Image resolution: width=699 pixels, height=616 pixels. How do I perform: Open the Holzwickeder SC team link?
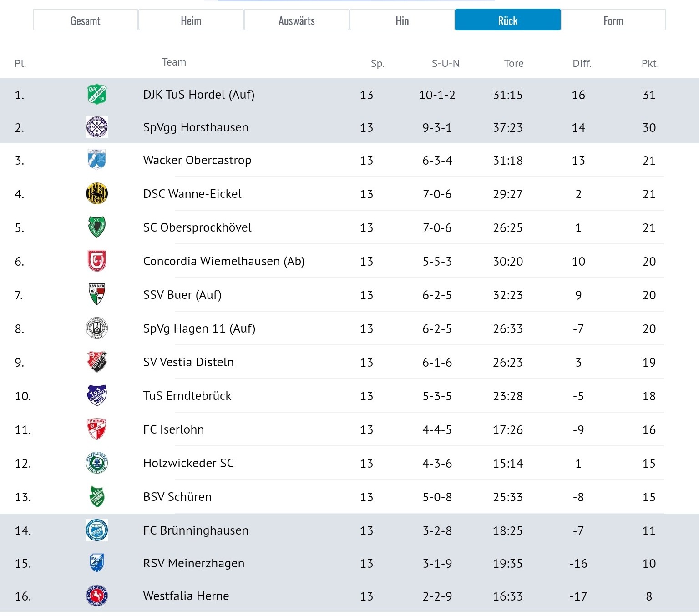[x=188, y=463]
